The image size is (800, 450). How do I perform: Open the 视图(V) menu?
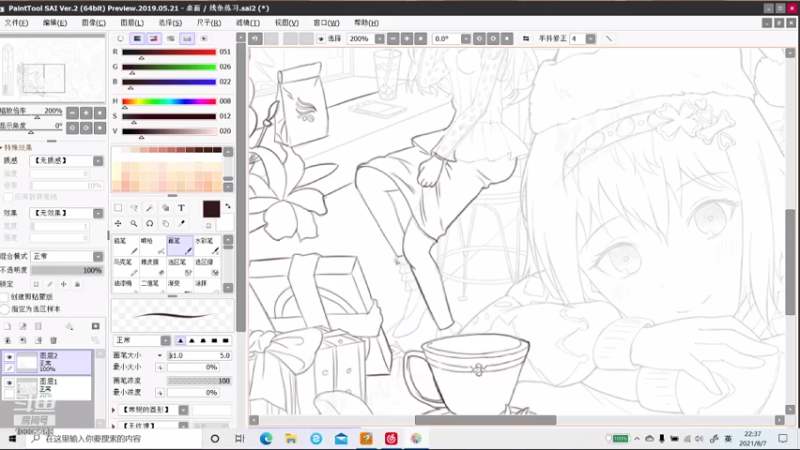(287, 23)
